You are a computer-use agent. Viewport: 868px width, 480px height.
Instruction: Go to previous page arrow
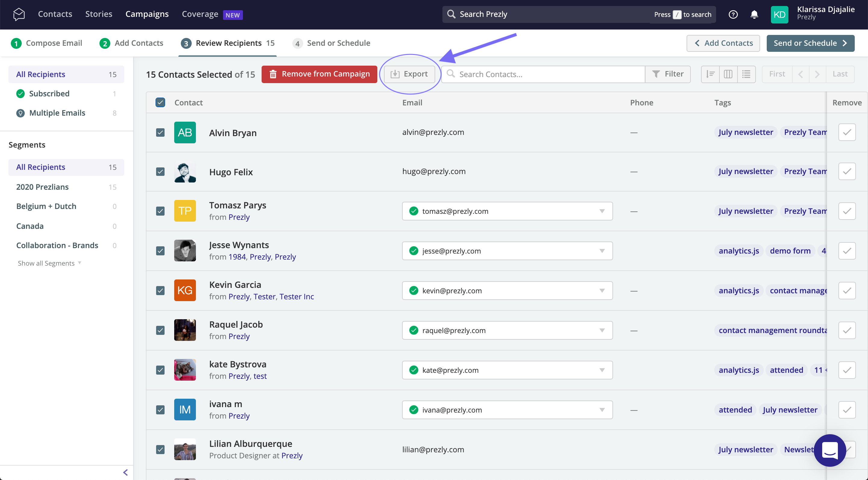click(x=800, y=74)
